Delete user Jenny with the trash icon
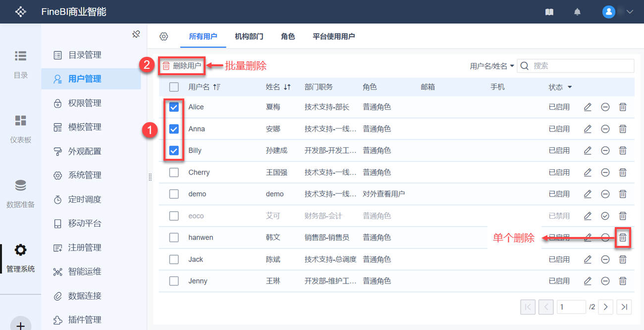The width and height of the screenshot is (644, 330). (623, 281)
